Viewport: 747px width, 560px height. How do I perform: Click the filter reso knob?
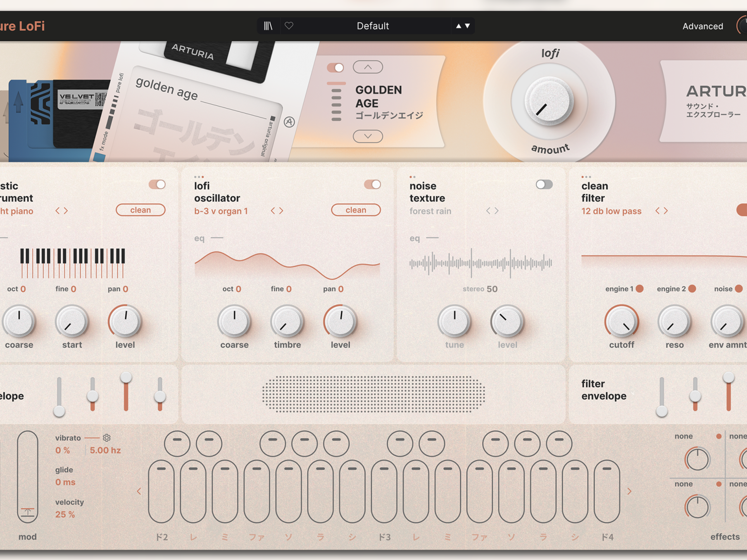tap(674, 321)
